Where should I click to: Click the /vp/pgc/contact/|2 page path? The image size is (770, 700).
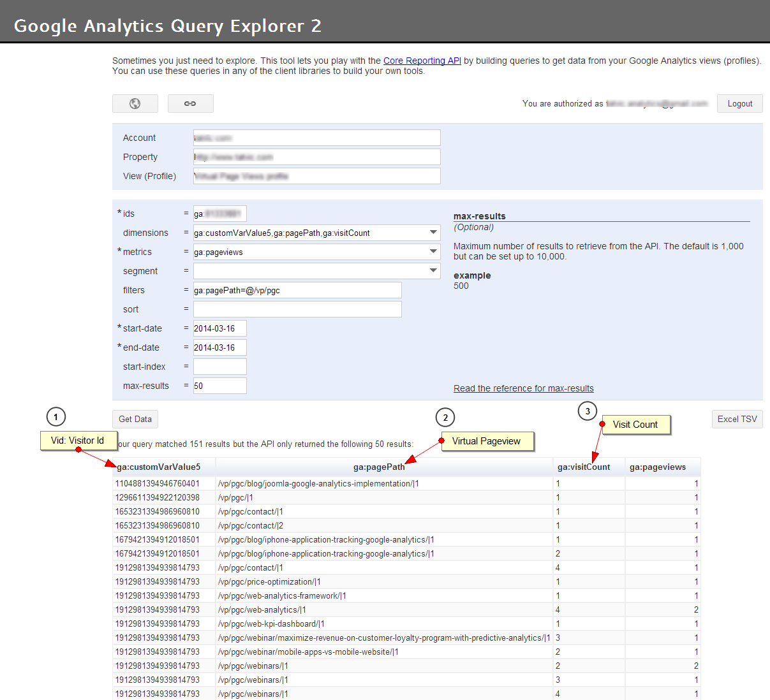pyautogui.click(x=251, y=525)
